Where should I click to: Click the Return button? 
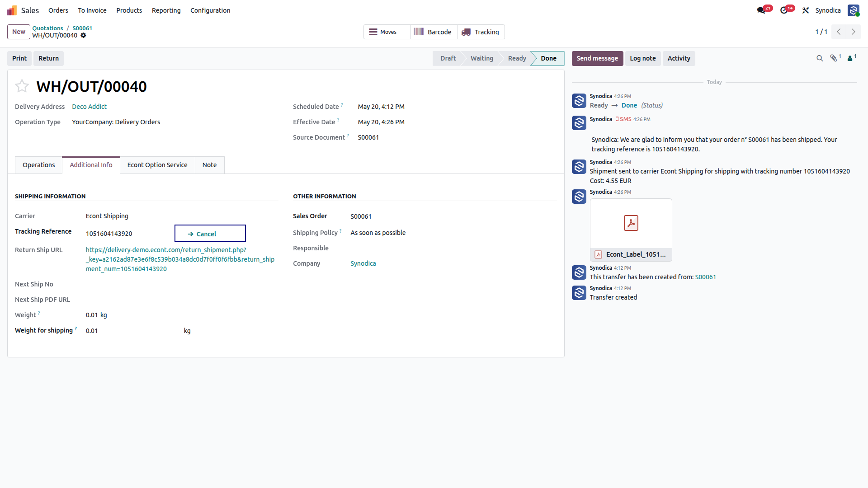pos(49,58)
